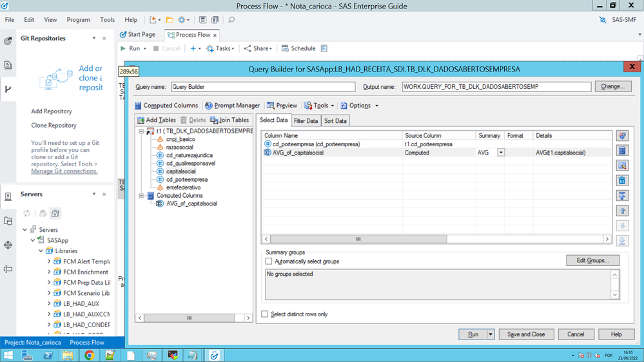Open the Run button dropdown arrow in dialog
The height and width of the screenshot is (362, 644).
tap(491, 334)
